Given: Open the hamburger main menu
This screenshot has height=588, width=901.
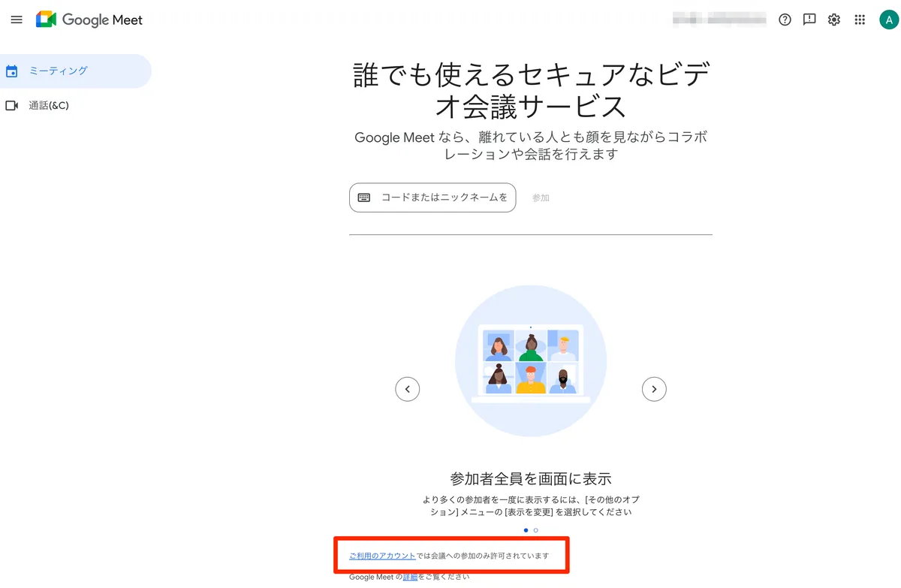Looking at the screenshot, I should click(17, 20).
